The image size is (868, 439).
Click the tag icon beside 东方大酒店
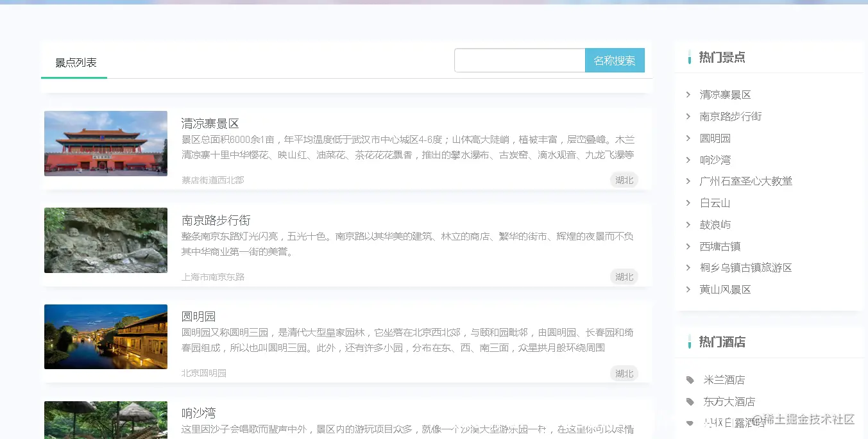pos(690,402)
